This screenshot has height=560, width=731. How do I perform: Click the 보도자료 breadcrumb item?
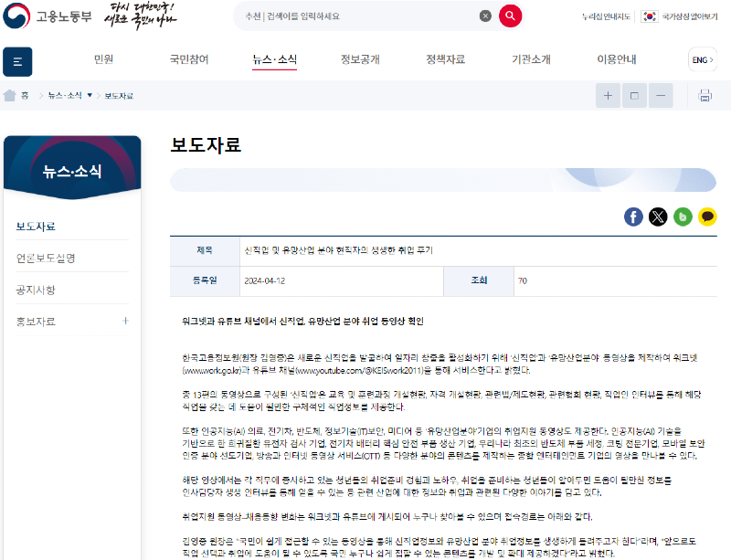[119, 96]
